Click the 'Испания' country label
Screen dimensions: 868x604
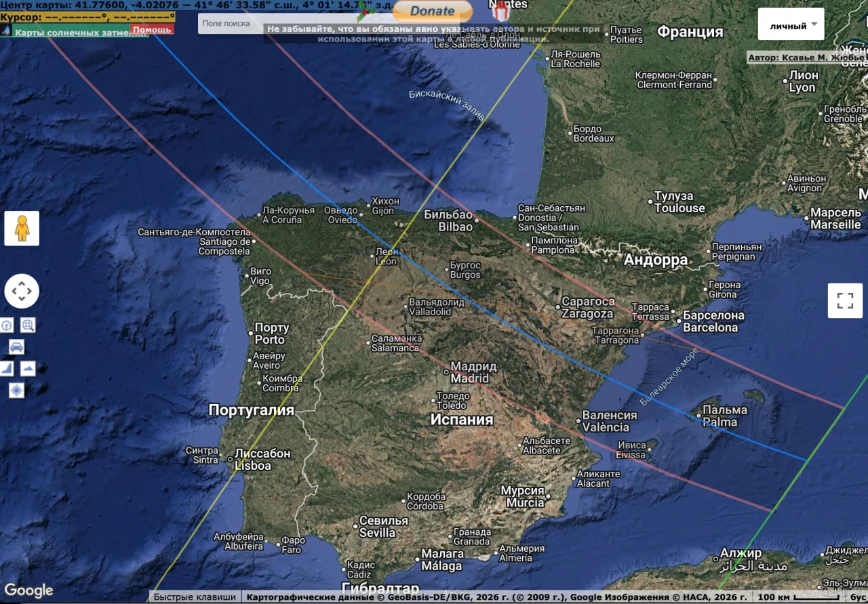(462, 420)
